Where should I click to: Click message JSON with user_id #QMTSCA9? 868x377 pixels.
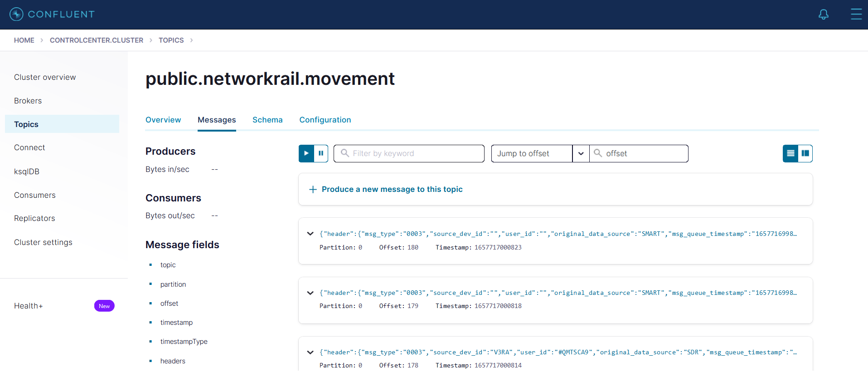(x=558, y=352)
